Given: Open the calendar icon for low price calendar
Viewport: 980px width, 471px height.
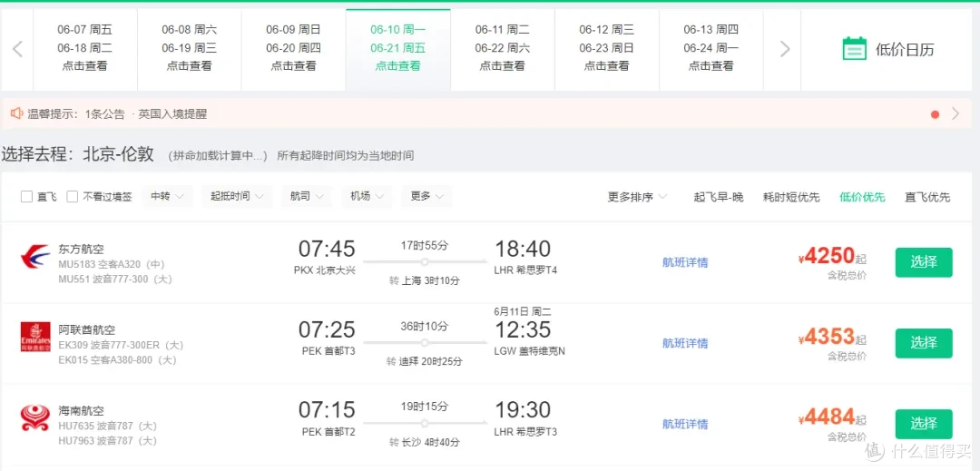Looking at the screenshot, I should click(x=854, y=49).
